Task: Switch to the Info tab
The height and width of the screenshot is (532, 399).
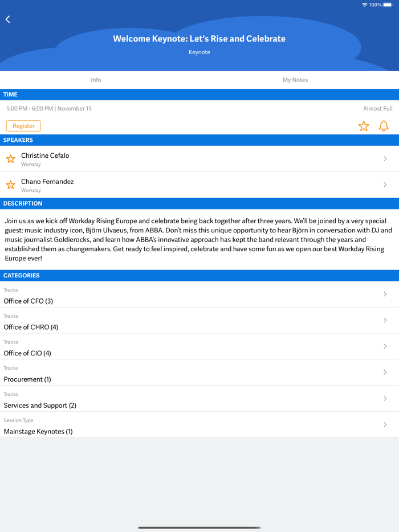Action: [x=96, y=80]
